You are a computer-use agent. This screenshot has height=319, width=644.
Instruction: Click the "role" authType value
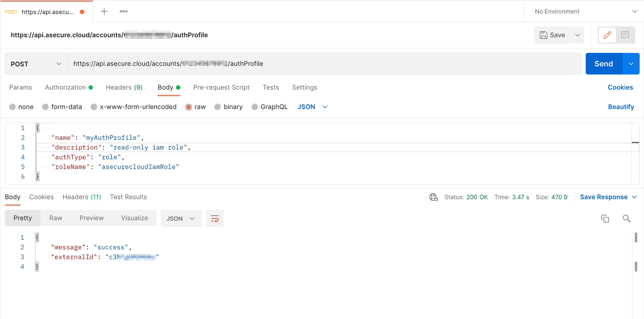click(110, 157)
